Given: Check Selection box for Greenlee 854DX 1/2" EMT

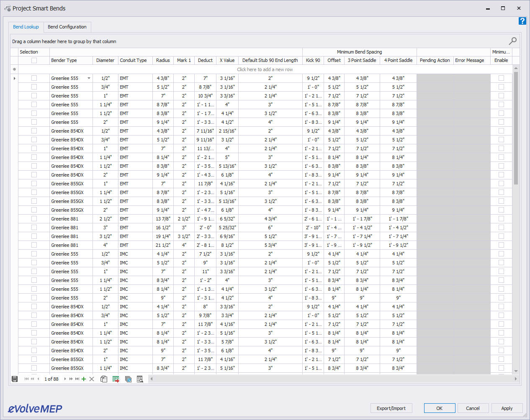Looking at the screenshot, I should 34,131.
